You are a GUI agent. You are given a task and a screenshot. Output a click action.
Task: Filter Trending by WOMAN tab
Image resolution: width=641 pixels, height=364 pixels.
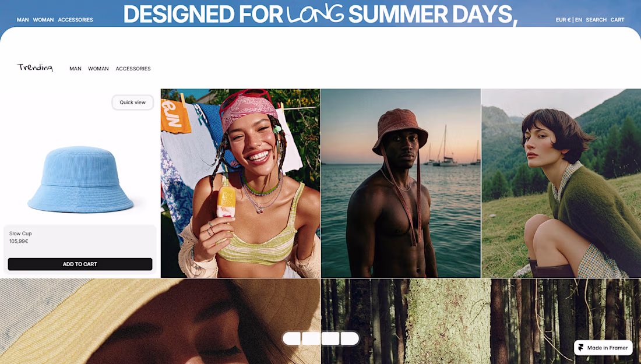[98, 69]
